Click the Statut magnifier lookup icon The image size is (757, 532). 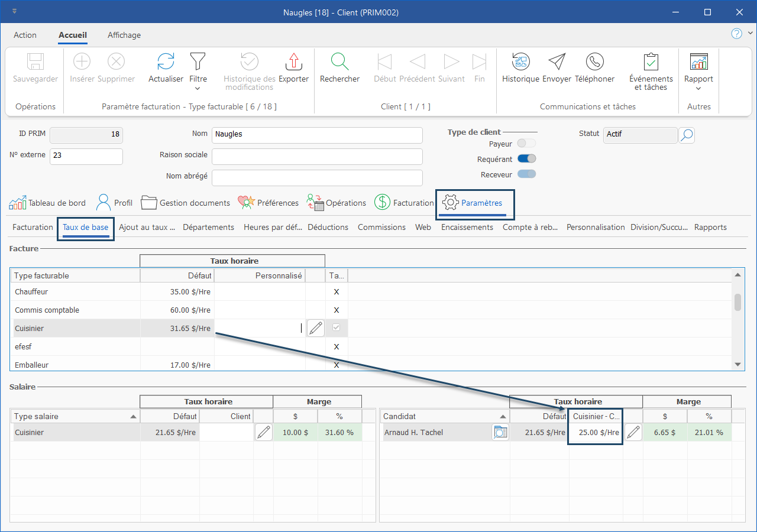point(687,135)
